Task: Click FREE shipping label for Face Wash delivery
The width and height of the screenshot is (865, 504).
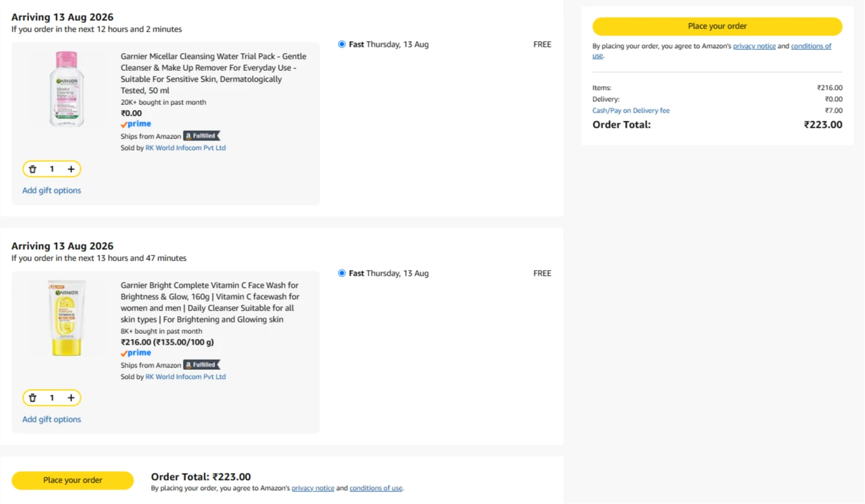Action: click(x=542, y=273)
